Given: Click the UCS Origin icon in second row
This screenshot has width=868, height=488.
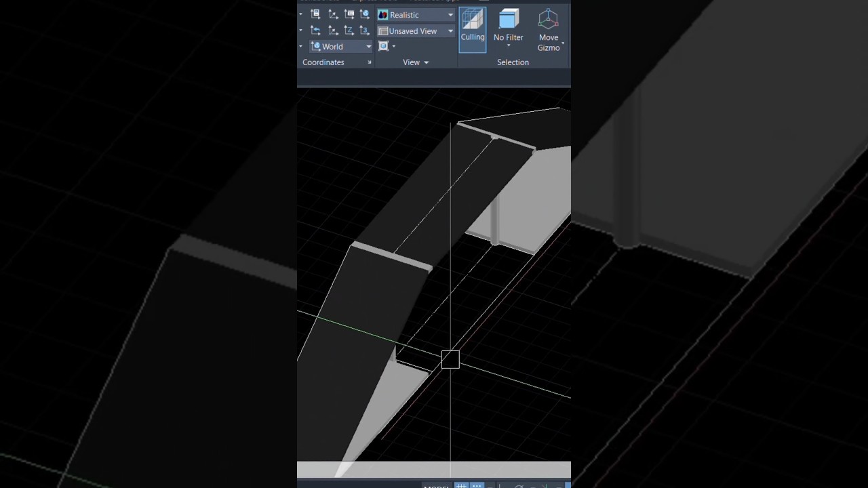Looking at the screenshot, I should click(332, 30).
